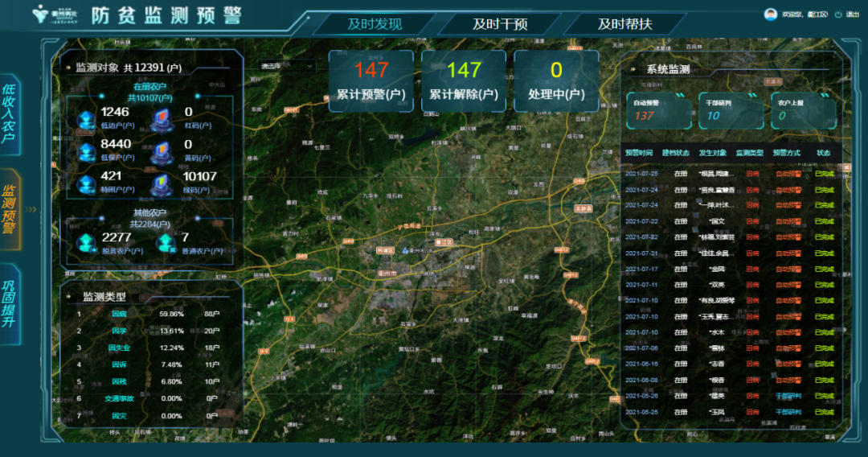Select the 干部研判 10 card
Image resolution: width=868 pixels, height=457 pixels.
point(731,110)
